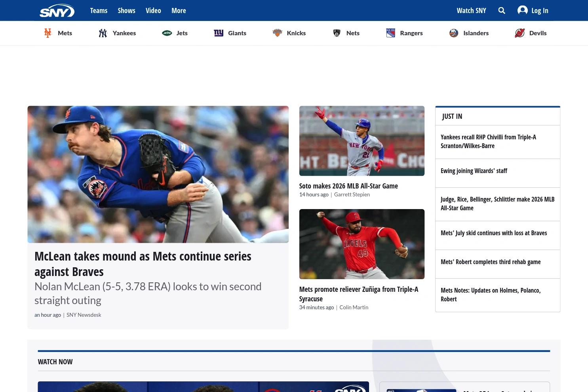This screenshot has height=392, width=588.
Task: Click the '34 minutes ago' timestamp
Action: pos(317,307)
